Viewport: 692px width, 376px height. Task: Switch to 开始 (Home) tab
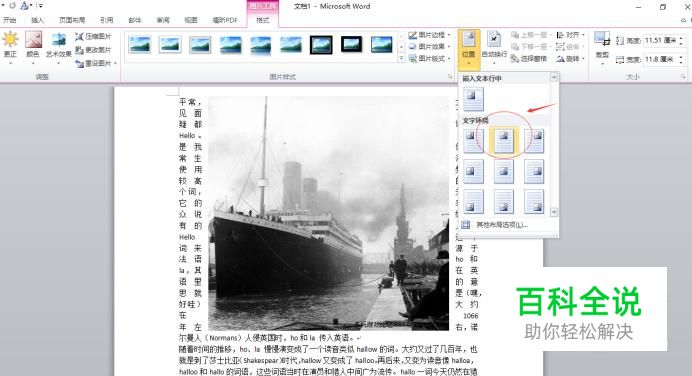click(10, 20)
